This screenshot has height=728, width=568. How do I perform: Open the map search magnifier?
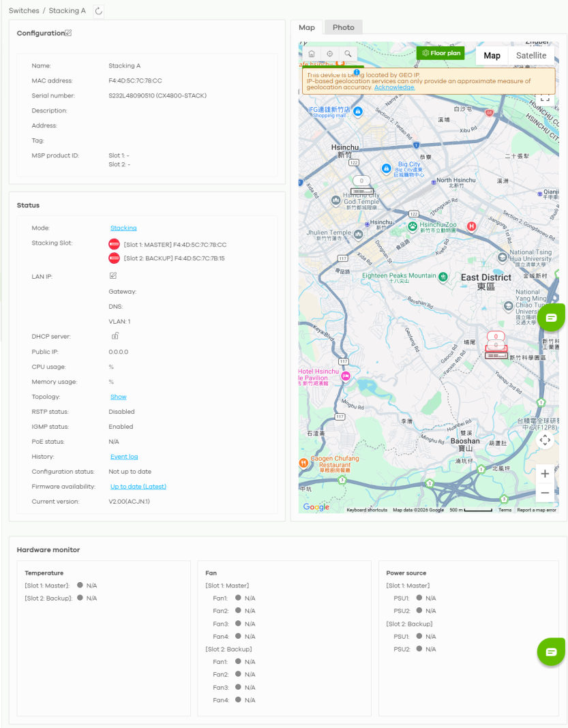(x=348, y=54)
